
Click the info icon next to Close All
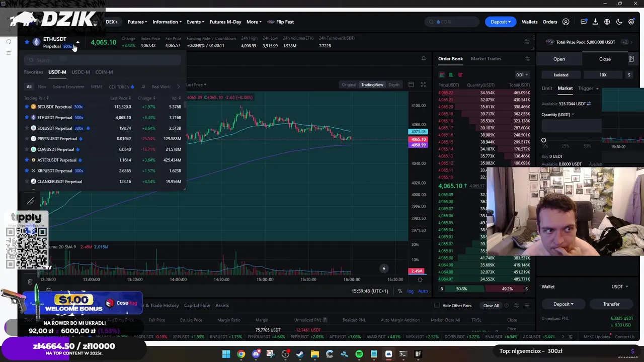[x=506, y=306]
